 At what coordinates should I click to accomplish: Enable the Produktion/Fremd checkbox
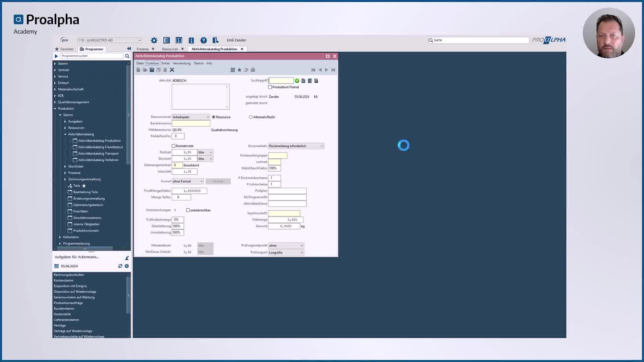click(270, 87)
